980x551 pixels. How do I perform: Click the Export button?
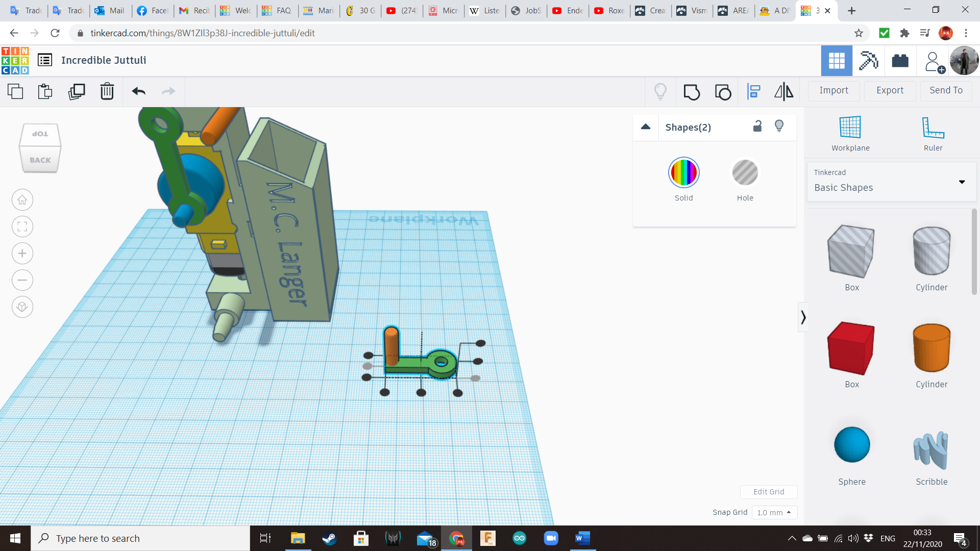click(x=890, y=90)
